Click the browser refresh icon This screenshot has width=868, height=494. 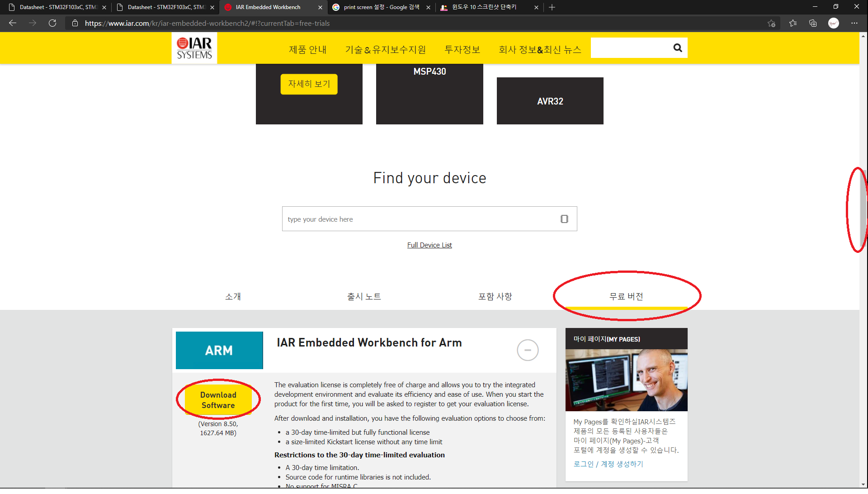click(52, 23)
